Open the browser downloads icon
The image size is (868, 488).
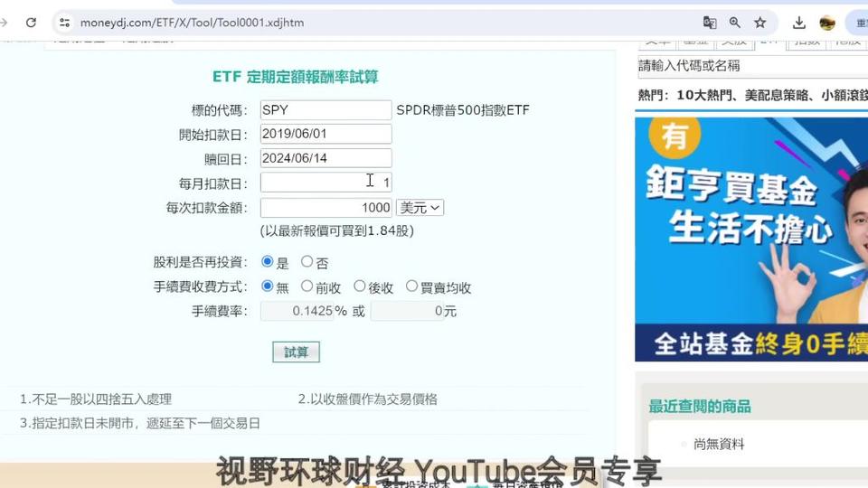[x=798, y=23]
